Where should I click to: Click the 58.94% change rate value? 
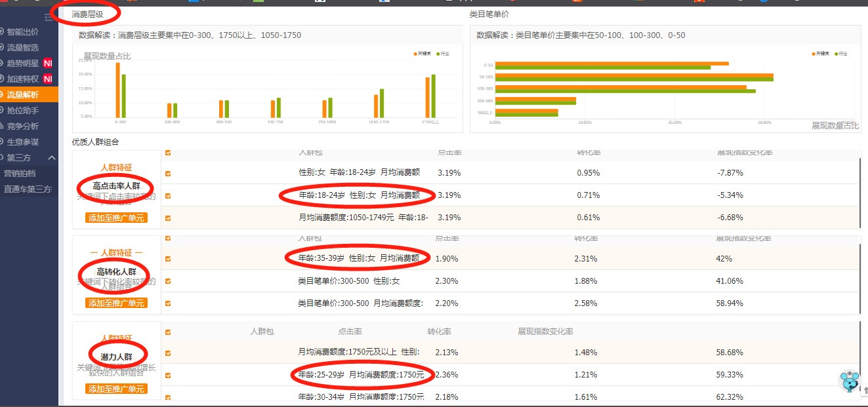click(730, 303)
